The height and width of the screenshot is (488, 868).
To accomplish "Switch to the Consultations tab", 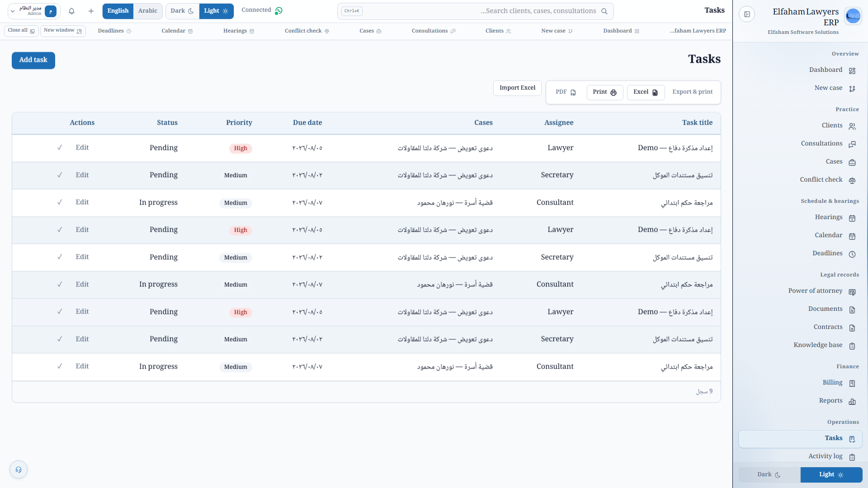I will point(434,31).
